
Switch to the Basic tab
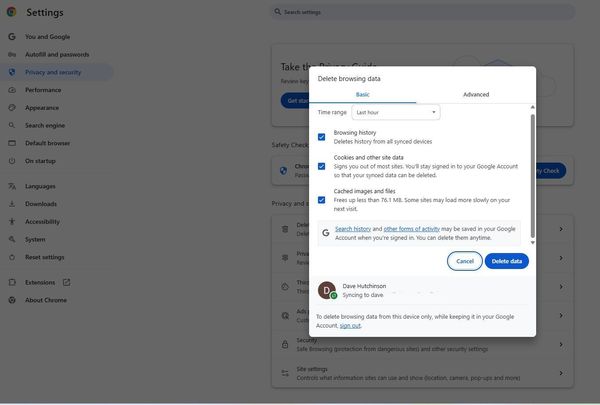(x=362, y=95)
